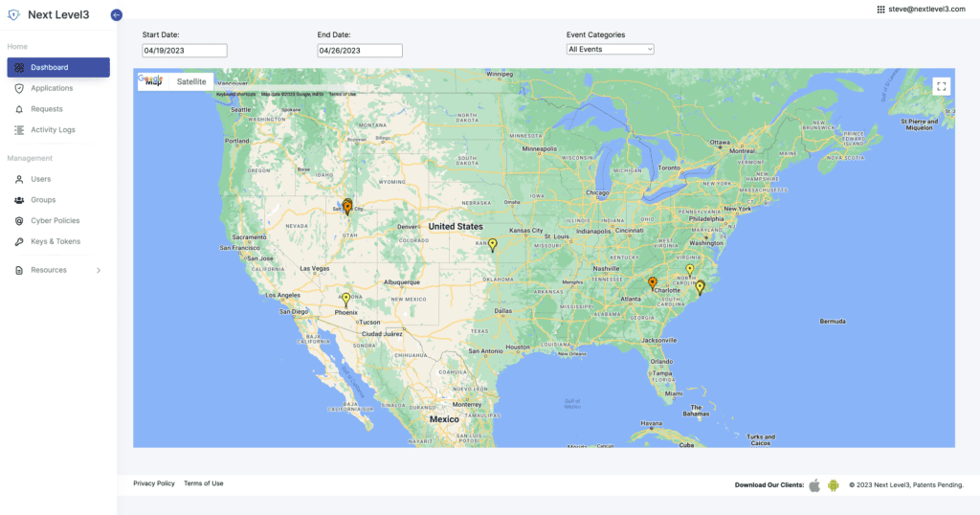Download the Android client
Screen dimensions: 980x515
click(834, 485)
